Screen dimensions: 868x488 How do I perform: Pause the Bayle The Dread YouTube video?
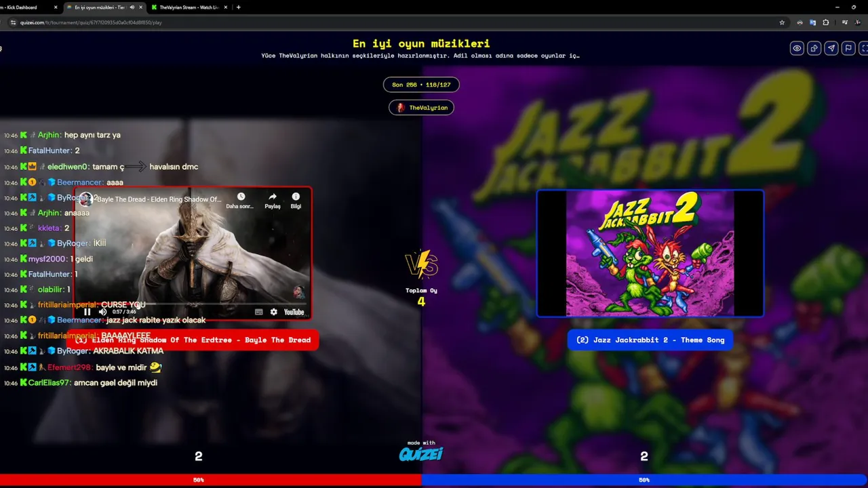(x=87, y=312)
